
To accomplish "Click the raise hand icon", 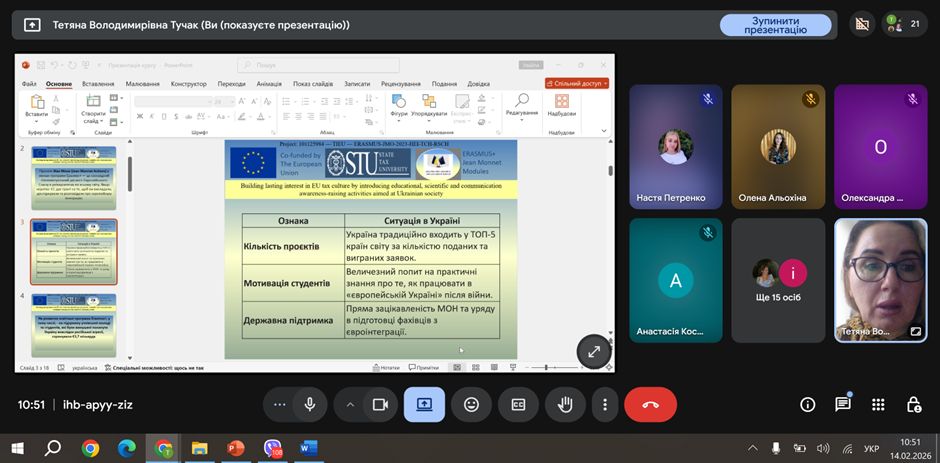I will pyautogui.click(x=565, y=404).
